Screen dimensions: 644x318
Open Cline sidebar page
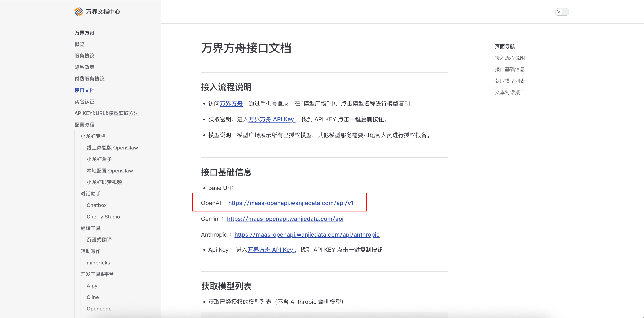[93, 297]
